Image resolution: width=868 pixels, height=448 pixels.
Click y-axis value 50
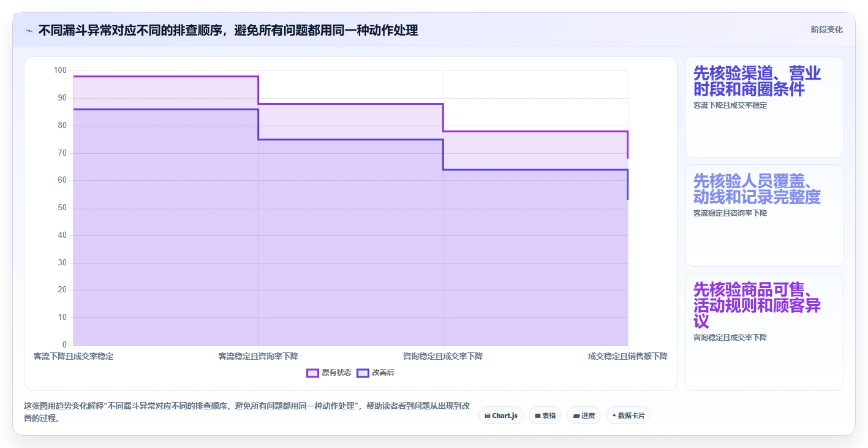point(62,208)
